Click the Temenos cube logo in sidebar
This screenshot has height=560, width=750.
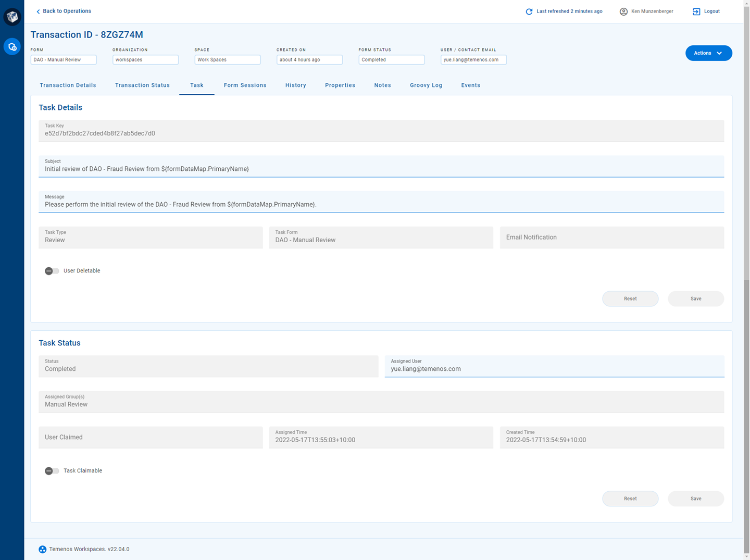point(12,17)
